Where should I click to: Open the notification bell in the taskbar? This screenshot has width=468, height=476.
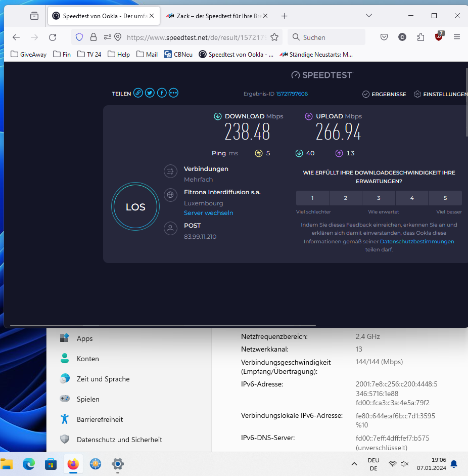(454, 464)
